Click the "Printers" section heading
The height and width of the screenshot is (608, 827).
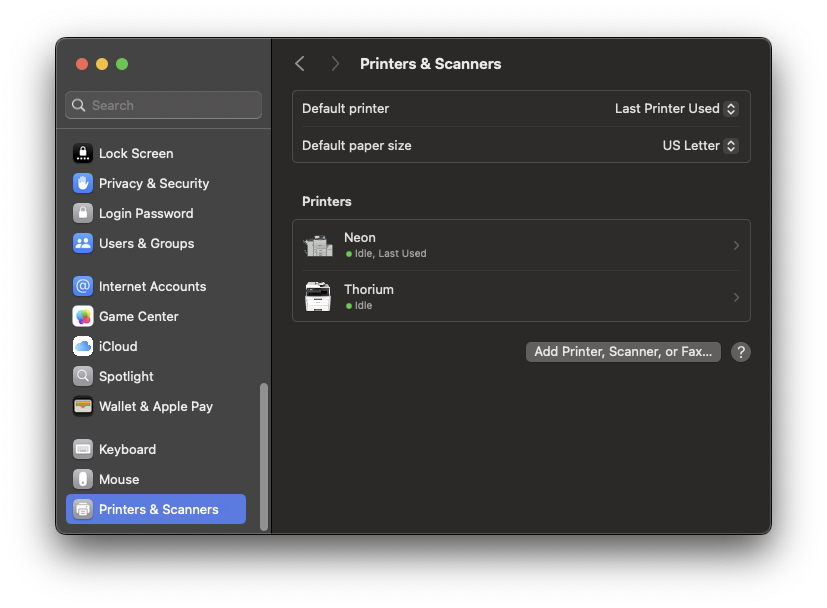(326, 201)
